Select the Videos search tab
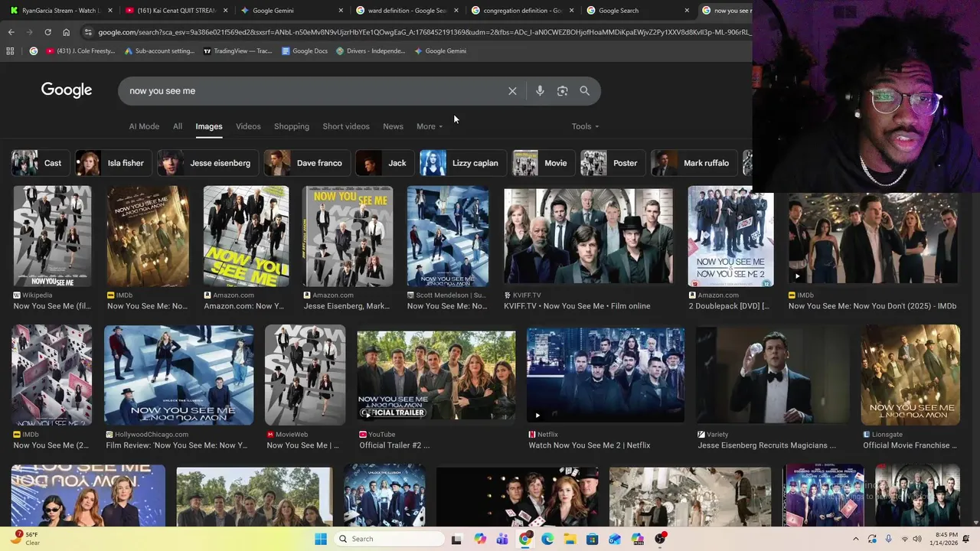The height and width of the screenshot is (551, 980). click(x=248, y=126)
